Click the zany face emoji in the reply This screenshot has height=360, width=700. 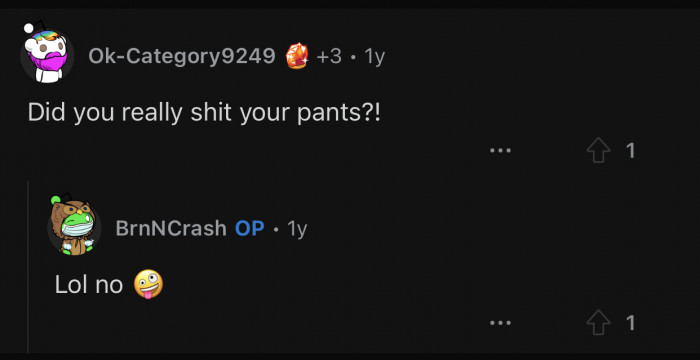tap(149, 284)
